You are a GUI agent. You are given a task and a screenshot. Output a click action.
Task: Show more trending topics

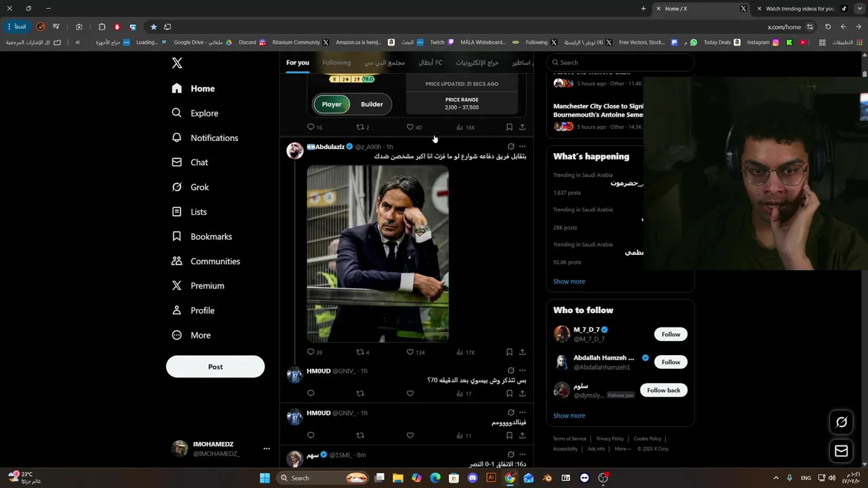tap(569, 281)
